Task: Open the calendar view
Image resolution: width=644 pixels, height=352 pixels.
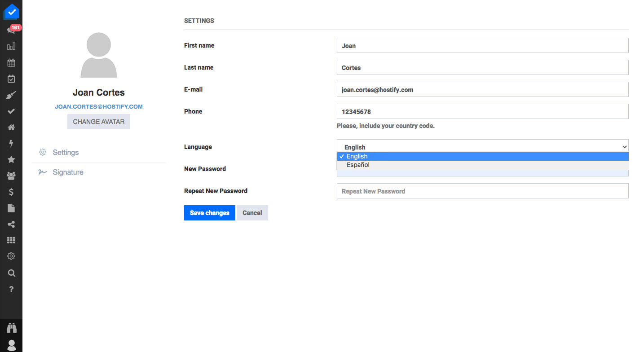Action: pos(11,62)
